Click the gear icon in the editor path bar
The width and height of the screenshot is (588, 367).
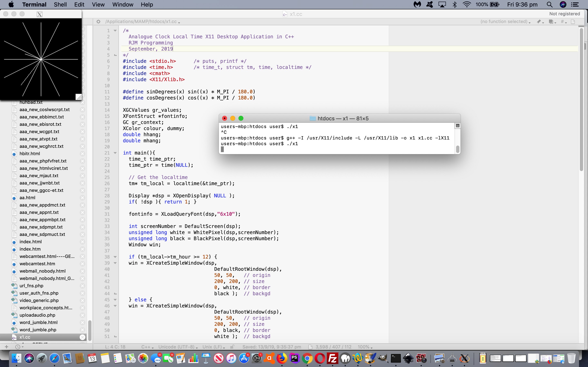pos(99,21)
